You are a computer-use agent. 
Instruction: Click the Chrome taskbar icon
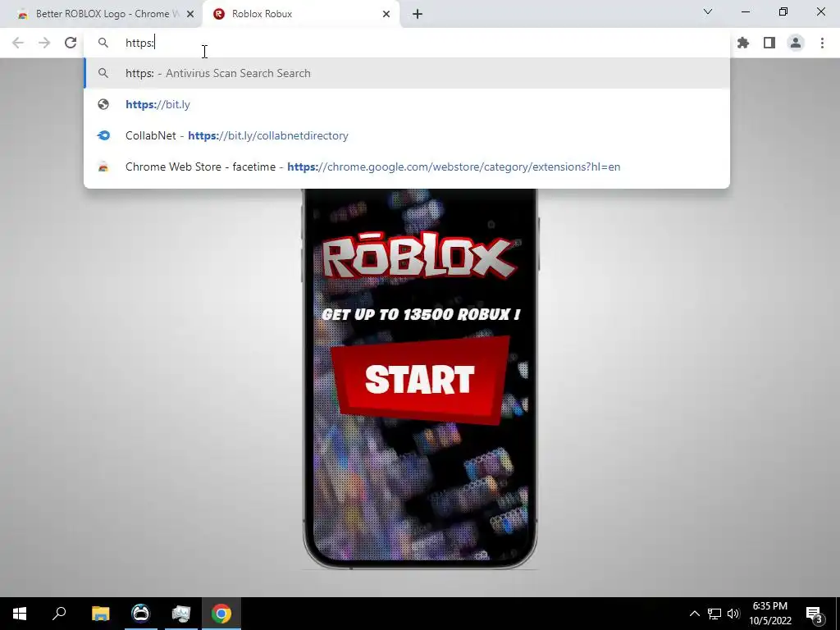click(221, 614)
